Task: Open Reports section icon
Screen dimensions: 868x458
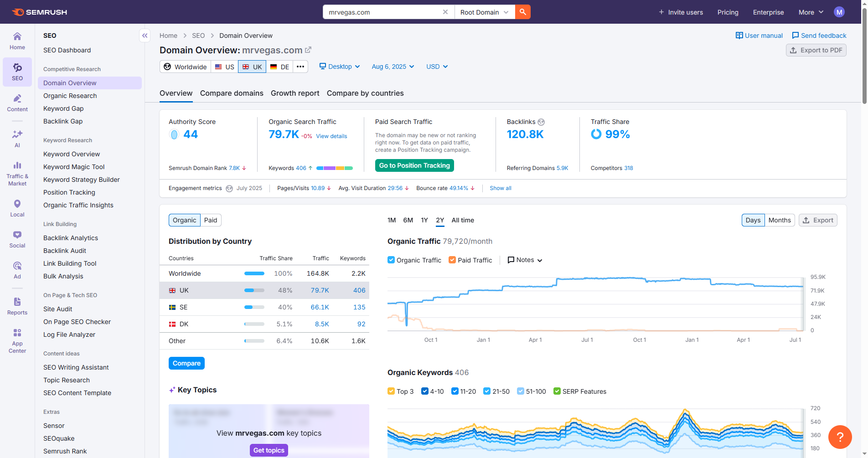Action: (x=17, y=306)
